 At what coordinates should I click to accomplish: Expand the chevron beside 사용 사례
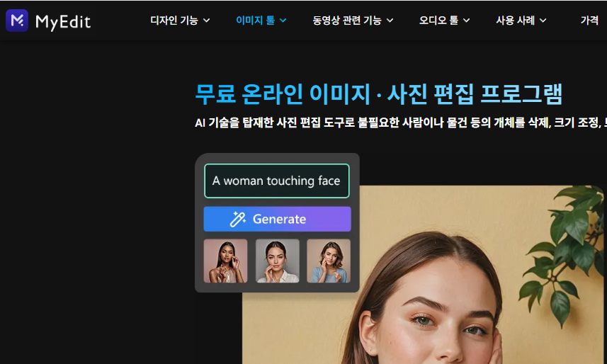pos(543,21)
